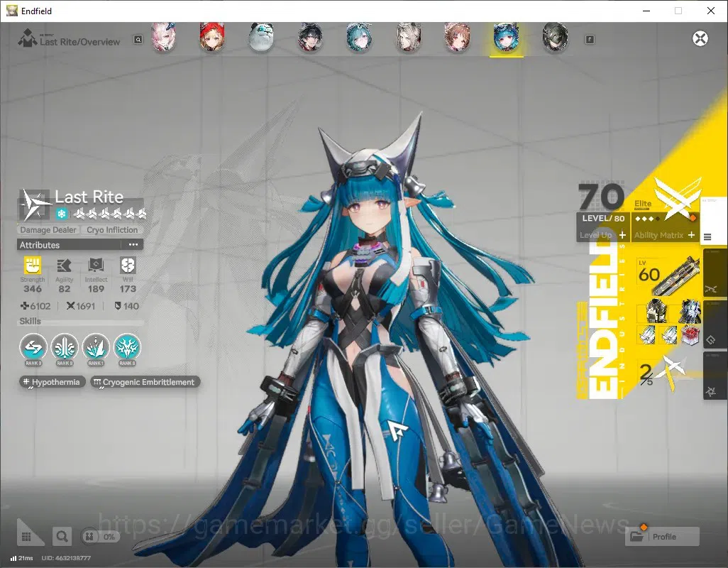This screenshot has width=728, height=568.
Task: Open the Damage Dealer tag
Action: point(48,230)
